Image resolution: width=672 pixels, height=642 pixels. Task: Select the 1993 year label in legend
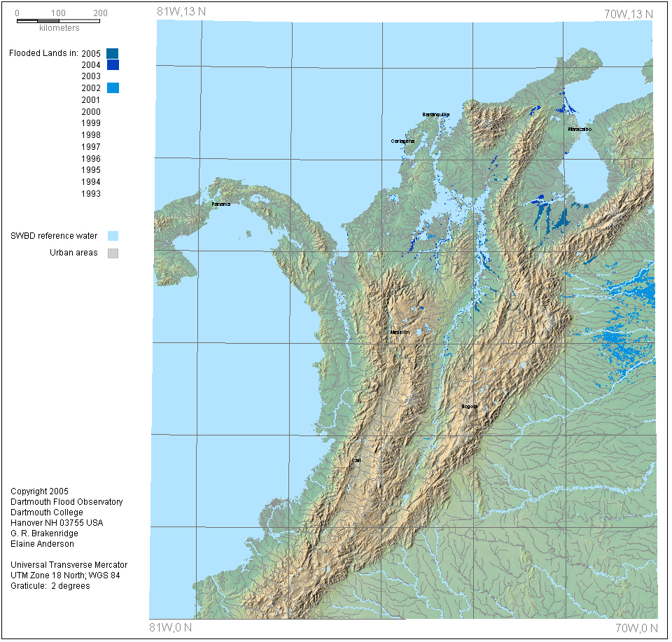(91, 194)
